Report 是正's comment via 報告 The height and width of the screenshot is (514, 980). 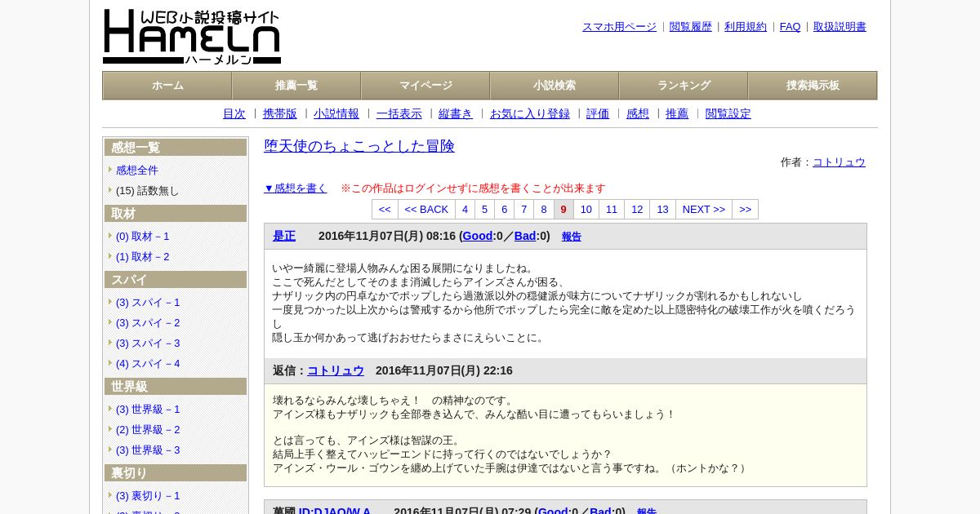point(572,237)
